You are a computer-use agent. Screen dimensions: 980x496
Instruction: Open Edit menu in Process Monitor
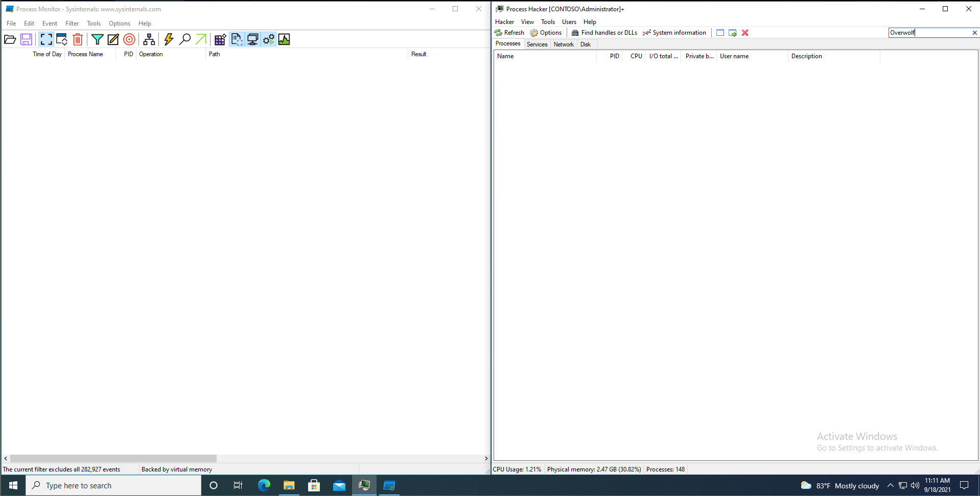coord(29,23)
